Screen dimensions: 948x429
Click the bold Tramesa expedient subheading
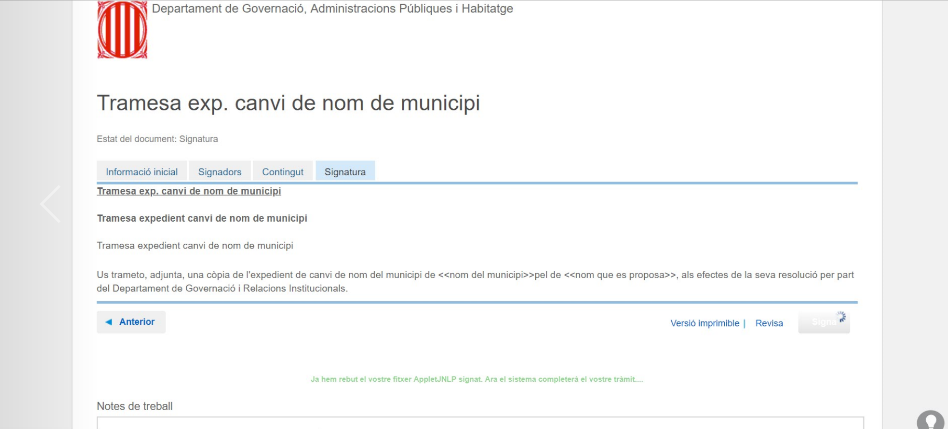coord(201,218)
